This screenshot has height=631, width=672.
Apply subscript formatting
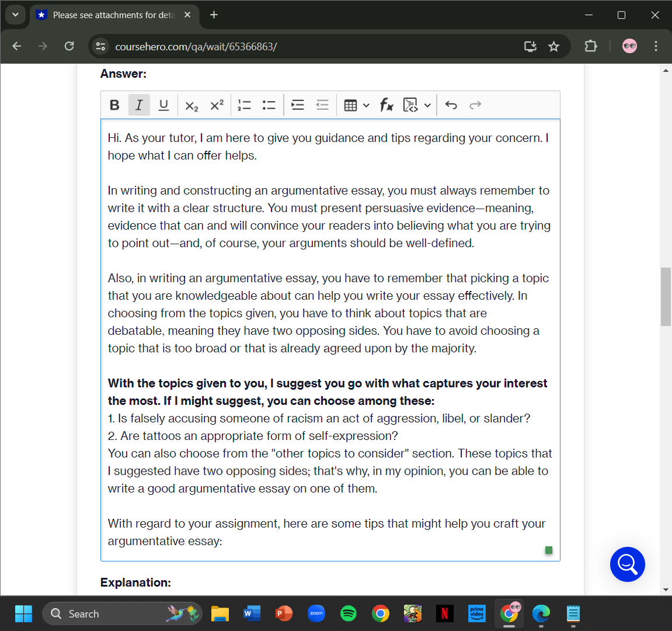(x=191, y=106)
